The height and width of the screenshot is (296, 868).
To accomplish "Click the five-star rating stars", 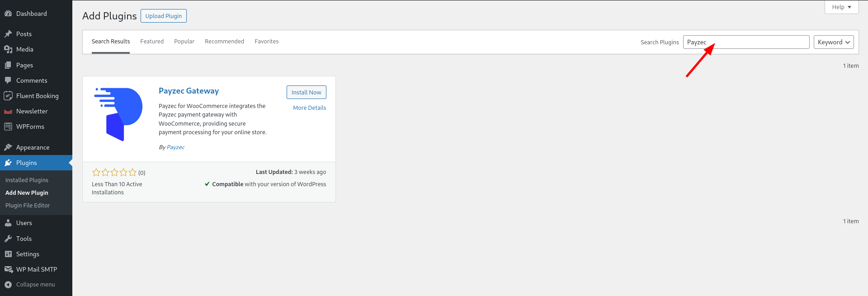I will pyautogui.click(x=114, y=173).
